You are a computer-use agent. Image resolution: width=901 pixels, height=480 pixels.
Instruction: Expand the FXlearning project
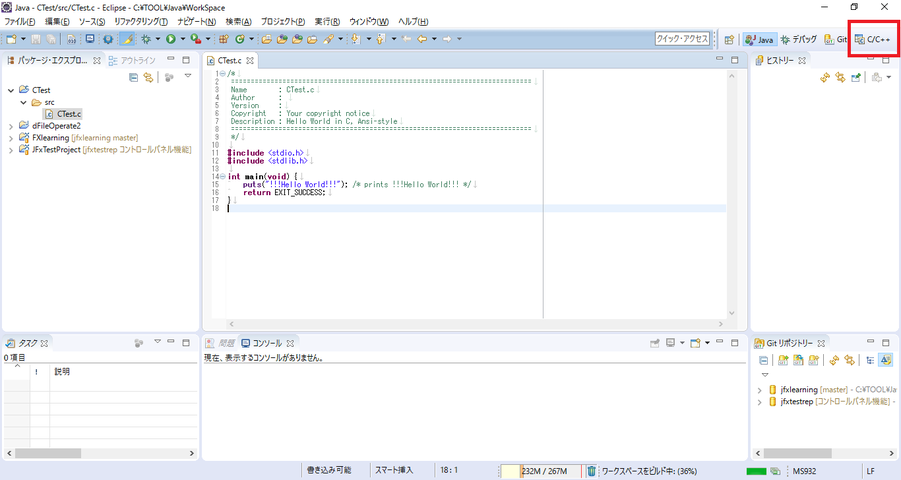click(x=11, y=138)
